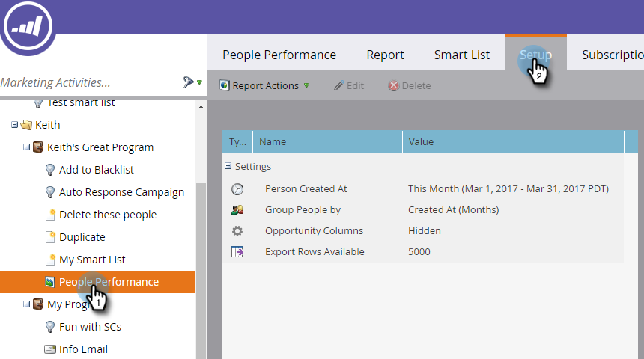Screen dimensions: 644x359
Task: Click the tree filter funnel icon
Action: coord(189,82)
